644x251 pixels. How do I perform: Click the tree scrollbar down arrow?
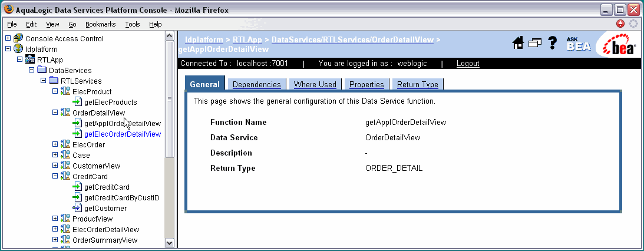pyautogui.click(x=170, y=243)
